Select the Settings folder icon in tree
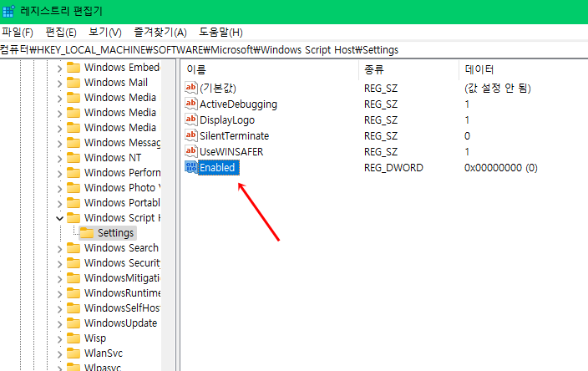The height and width of the screenshot is (371, 588). 86,233
